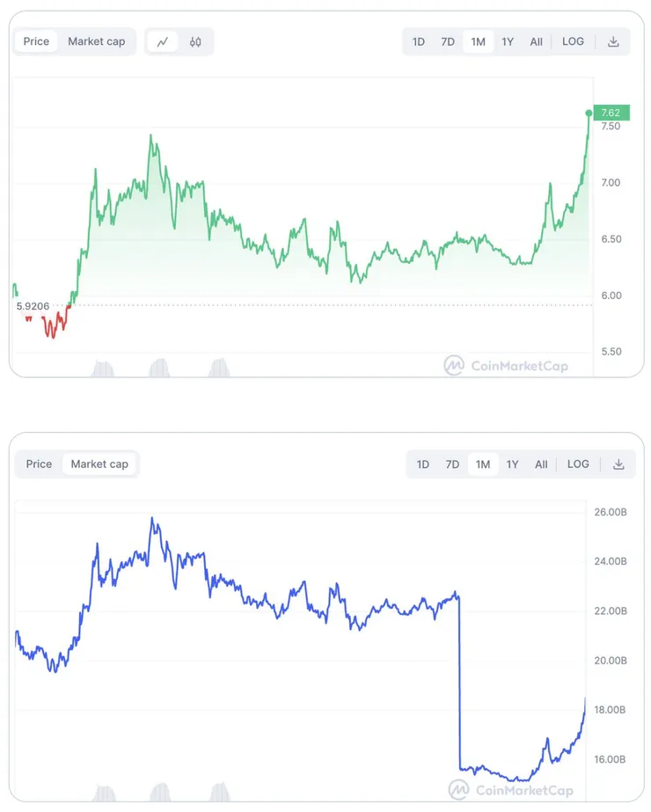Toggle LOG scale on bottom chart
The image size is (651, 812).
point(578,465)
